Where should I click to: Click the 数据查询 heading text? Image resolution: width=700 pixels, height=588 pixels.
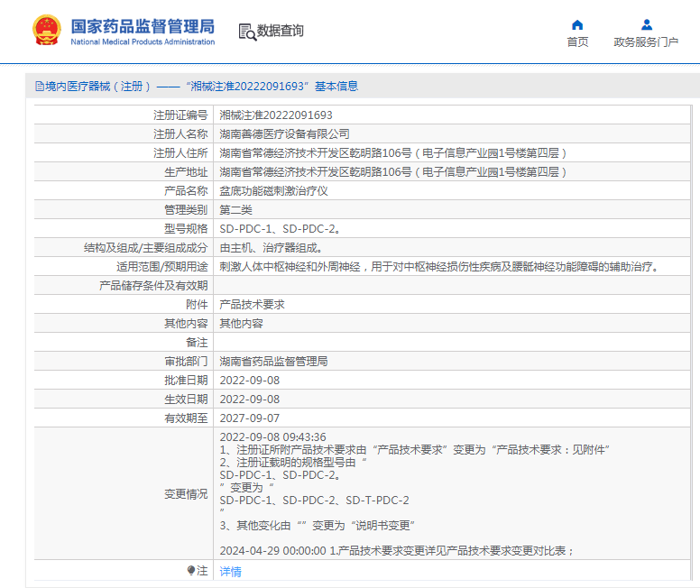point(281,31)
